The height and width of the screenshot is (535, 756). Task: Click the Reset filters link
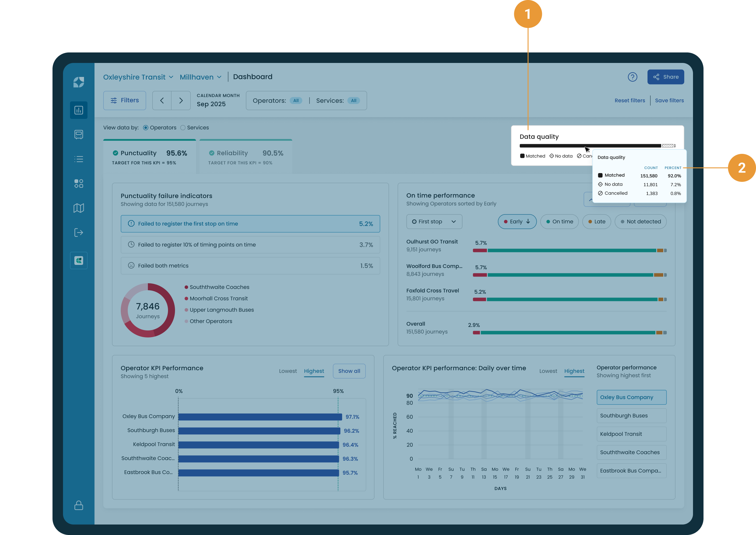629,101
